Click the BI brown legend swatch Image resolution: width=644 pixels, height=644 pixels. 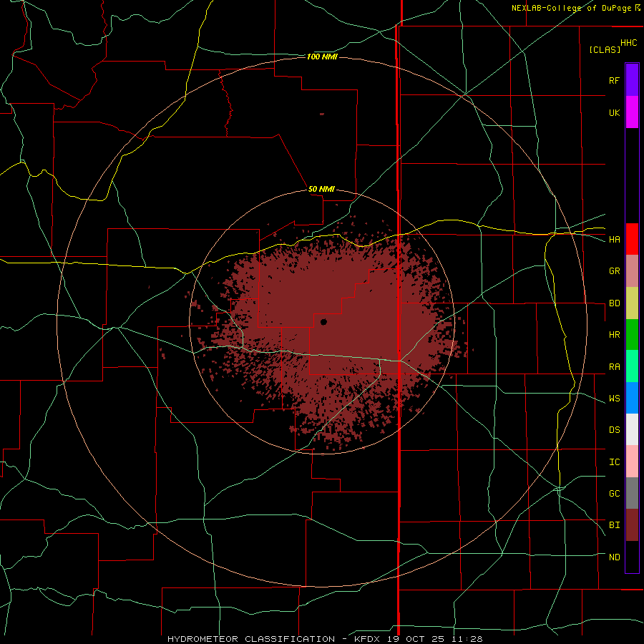pyautogui.click(x=632, y=525)
